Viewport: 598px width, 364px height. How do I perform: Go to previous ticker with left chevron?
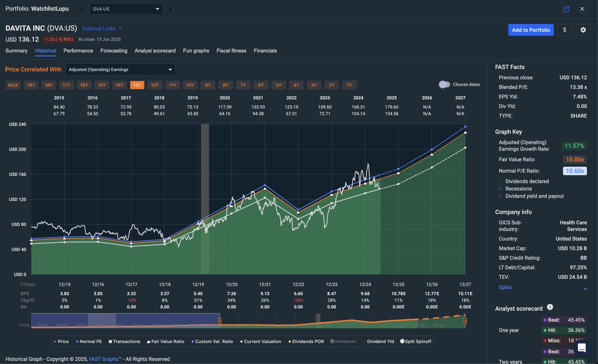coord(82,9)
